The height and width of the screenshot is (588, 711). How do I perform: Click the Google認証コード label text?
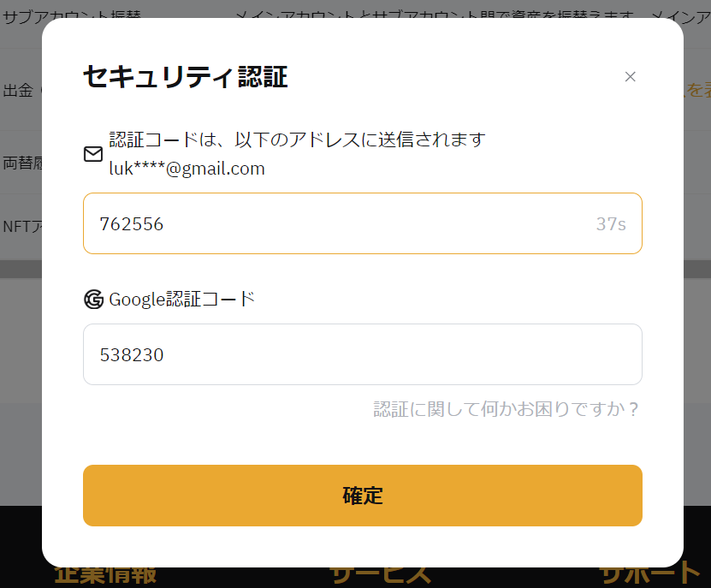click(181, 299)
